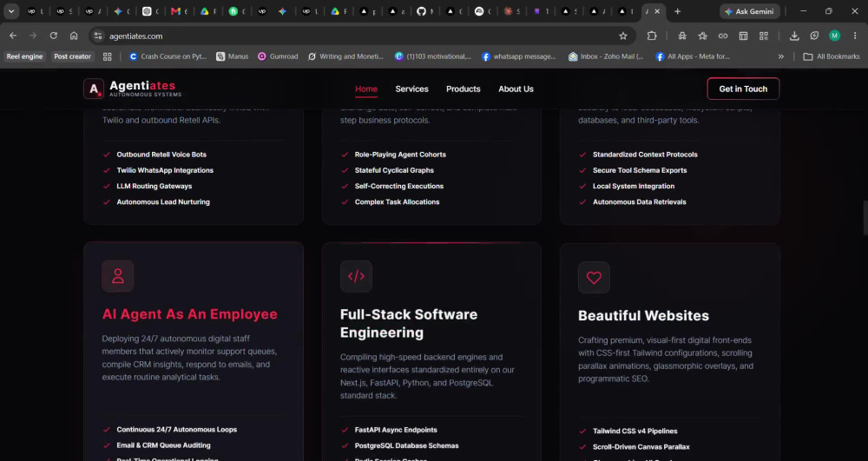Select About Us in the site navigation

(x=516, y=89)
